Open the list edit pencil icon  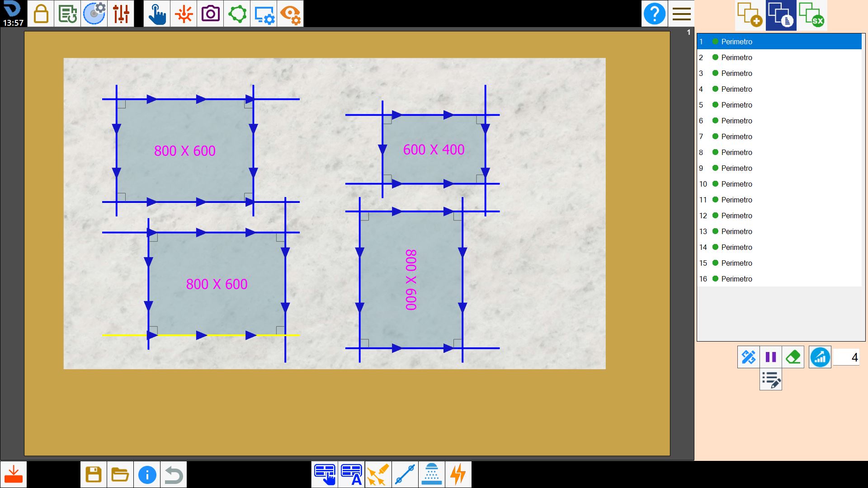click(x=771, y=380)
